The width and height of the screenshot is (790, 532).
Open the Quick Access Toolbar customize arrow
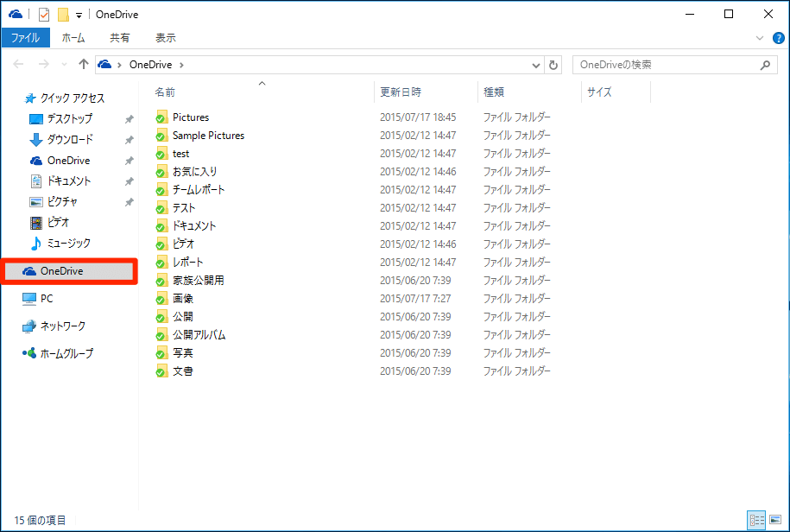point(79,16)
